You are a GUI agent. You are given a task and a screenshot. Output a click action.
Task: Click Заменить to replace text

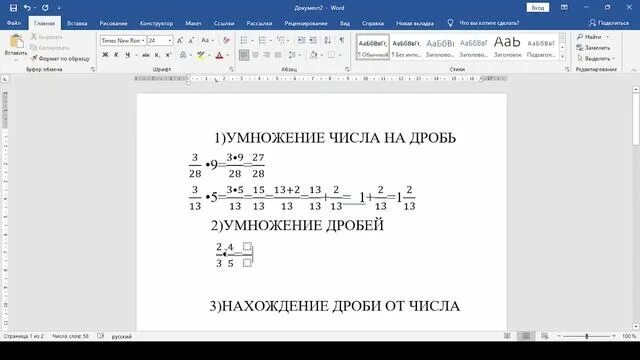[x=594, y=48]
